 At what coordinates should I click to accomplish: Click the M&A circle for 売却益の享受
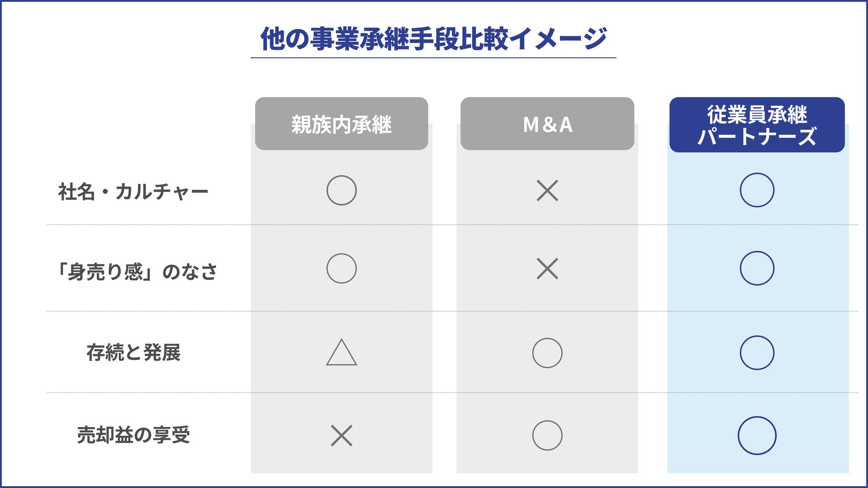coord(547,436)
